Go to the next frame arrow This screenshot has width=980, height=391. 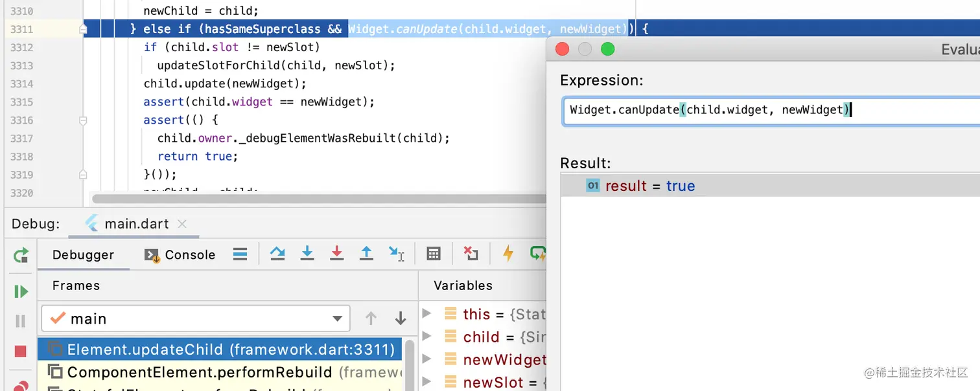(x=401, y=318)
